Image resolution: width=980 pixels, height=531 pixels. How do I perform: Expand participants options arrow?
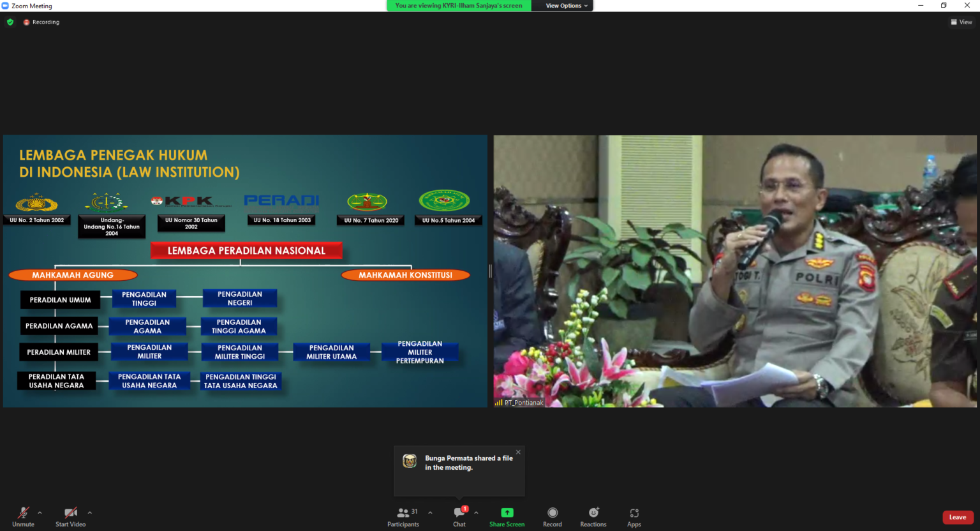pos(430,512)
